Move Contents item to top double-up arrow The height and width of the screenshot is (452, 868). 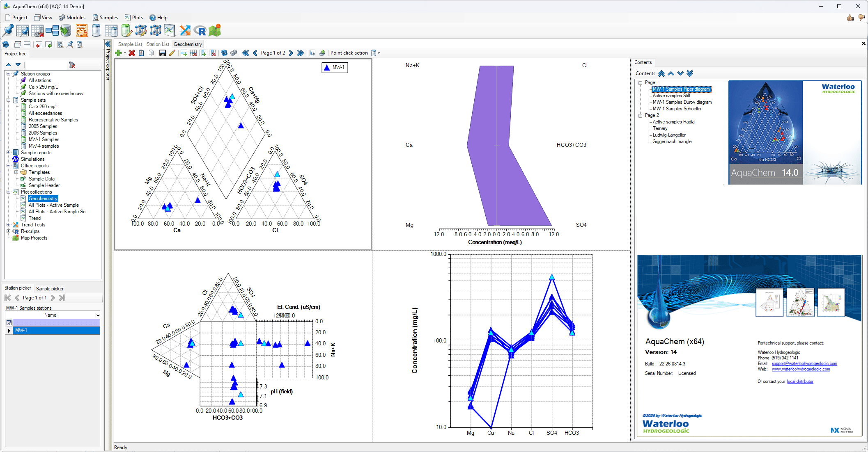pos(661,73)
